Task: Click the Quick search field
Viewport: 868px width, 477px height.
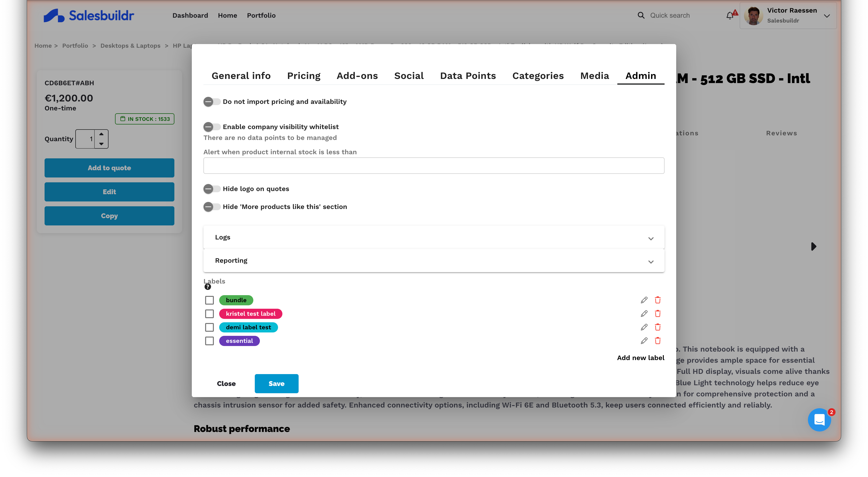Action: point(670,15)
